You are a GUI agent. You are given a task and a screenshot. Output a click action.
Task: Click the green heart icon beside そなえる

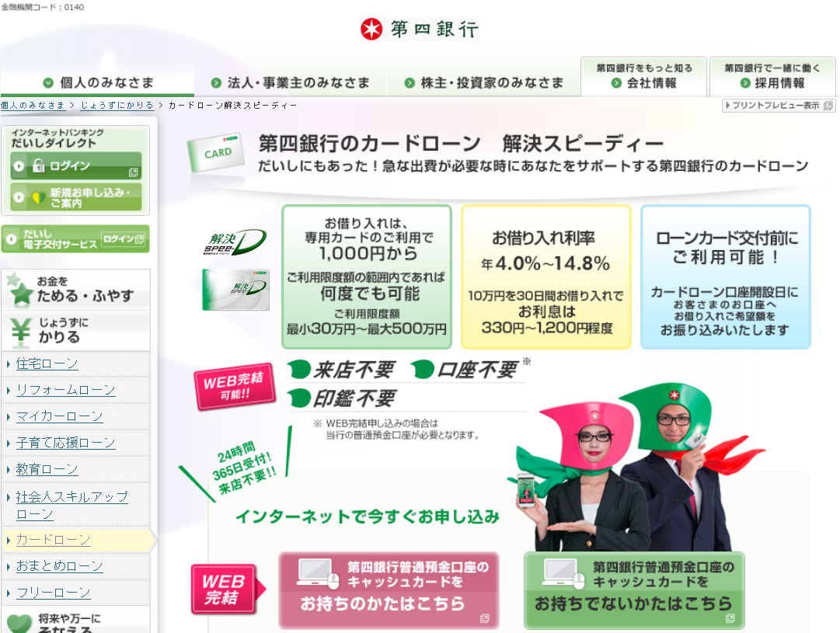click(19, 624)
